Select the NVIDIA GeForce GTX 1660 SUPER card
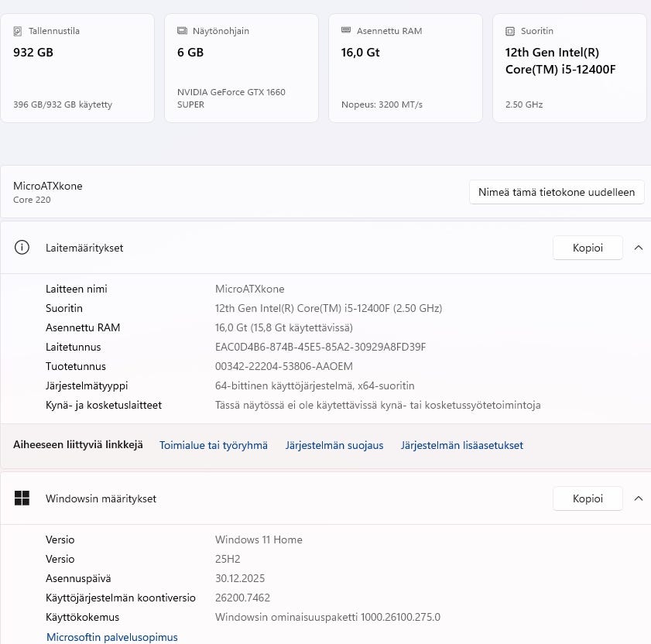Viewport: 651px width, 644px height. pyautogui.click(x=241, y=68)
